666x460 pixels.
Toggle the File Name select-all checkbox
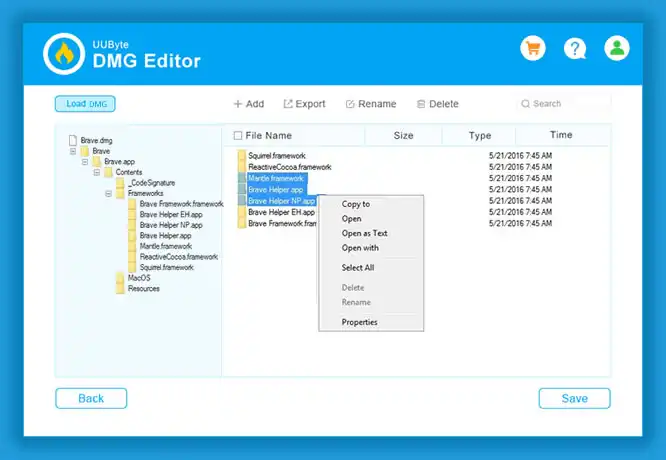point(238,135)
